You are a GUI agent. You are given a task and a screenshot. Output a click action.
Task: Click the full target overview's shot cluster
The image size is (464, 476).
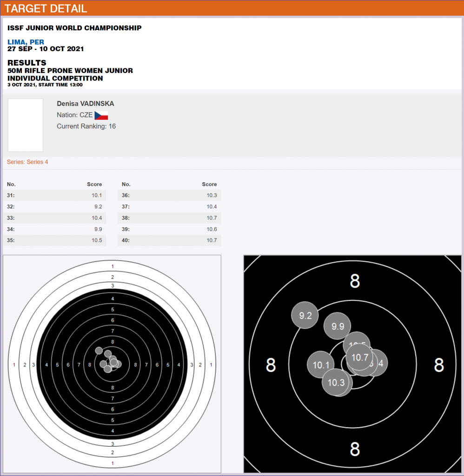(x=110, y=361)
